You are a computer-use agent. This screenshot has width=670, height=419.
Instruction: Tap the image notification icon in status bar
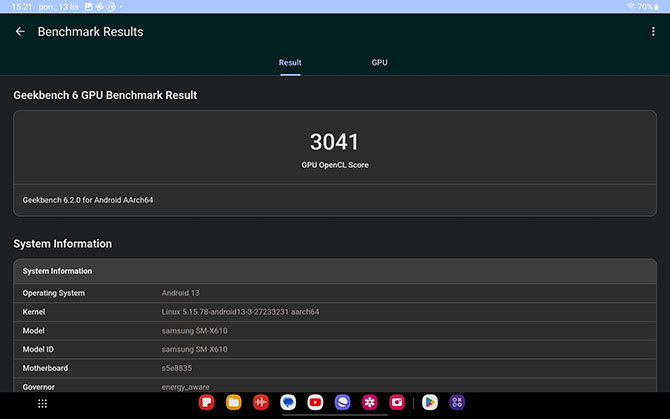[88, 7]
